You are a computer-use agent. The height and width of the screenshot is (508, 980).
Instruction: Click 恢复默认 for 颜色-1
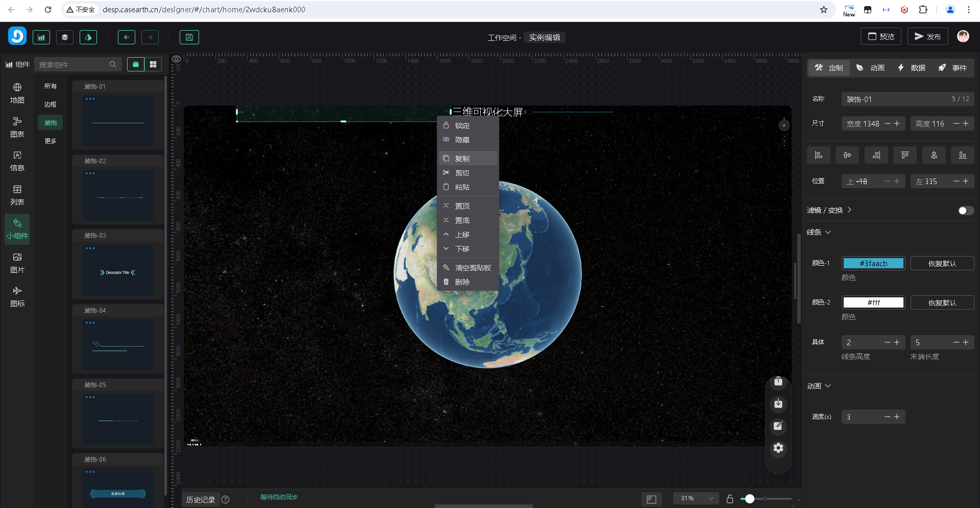(942, 264)
